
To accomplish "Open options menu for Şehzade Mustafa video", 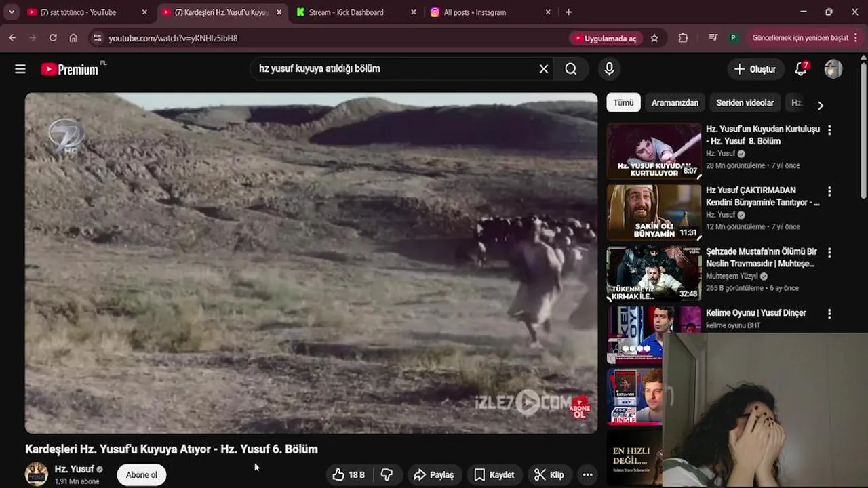I will click(x=829, y=253).
